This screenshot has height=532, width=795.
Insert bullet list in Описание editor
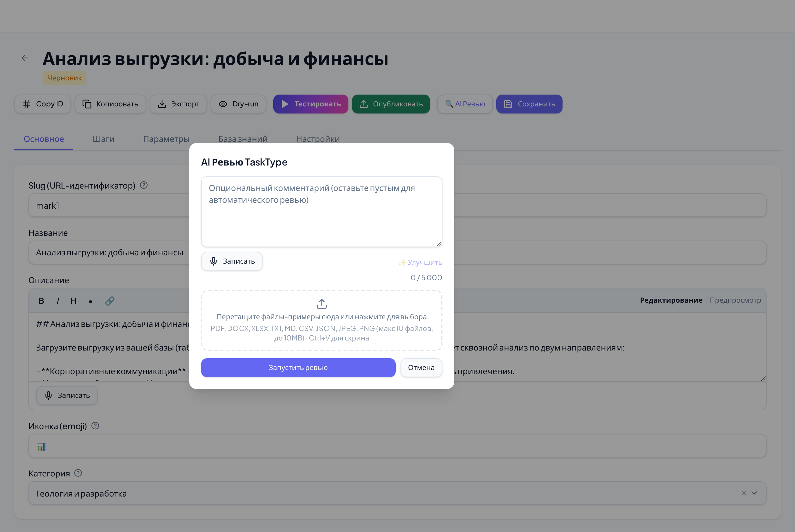(90, 301)
